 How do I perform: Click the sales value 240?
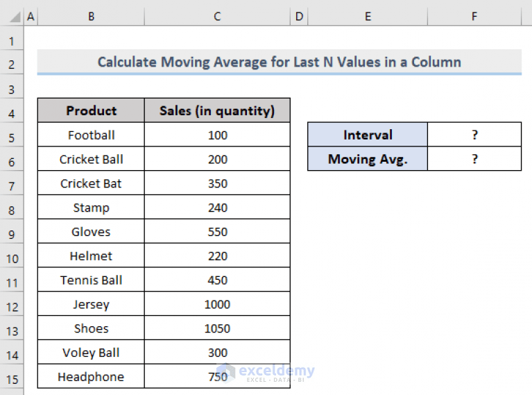coord(217,207)
